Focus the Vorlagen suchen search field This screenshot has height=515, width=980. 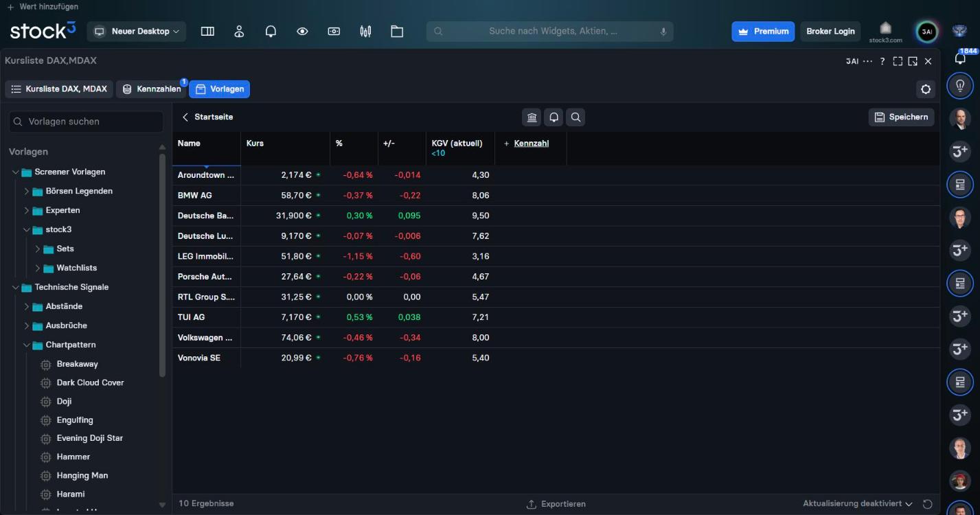tap(87, 122)
